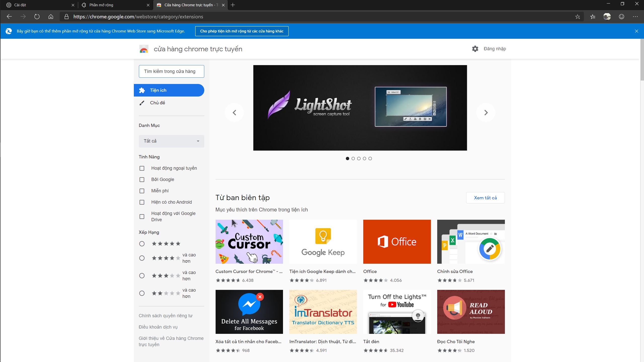Screen dimensions: 644x362
Task: Open Edge settings and more menu
Action: pos(635,17)
